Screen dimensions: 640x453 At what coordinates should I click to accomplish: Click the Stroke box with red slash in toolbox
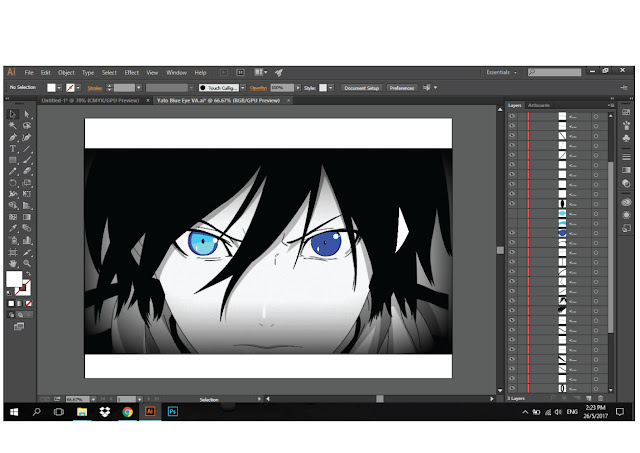click(x=23, y=287)
